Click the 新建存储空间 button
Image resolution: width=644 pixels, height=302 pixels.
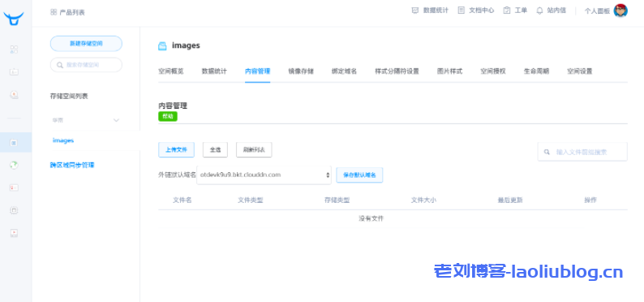(x=86, y=44)
